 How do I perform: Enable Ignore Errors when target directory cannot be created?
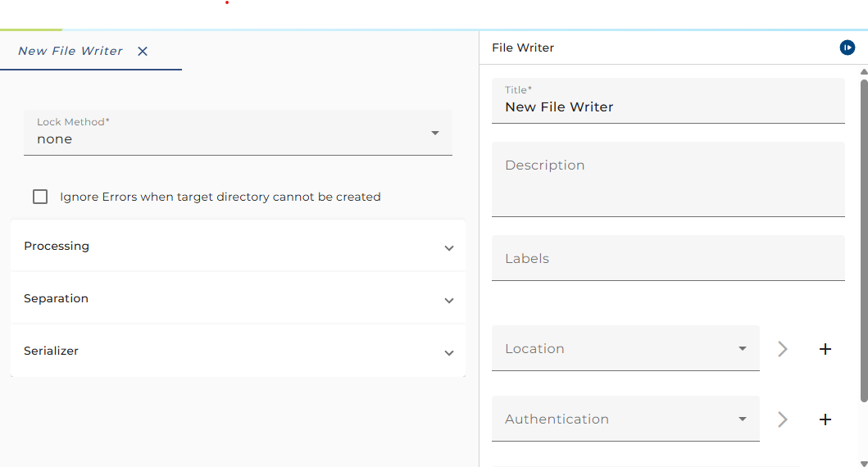[40, 197]
